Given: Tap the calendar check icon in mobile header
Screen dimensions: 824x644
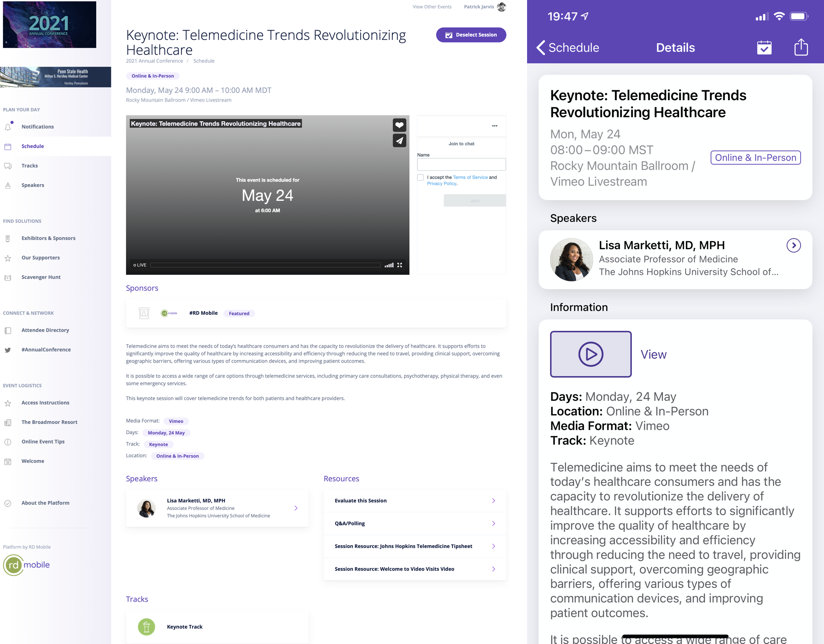Looking at the screenshot, I should 764,47.
